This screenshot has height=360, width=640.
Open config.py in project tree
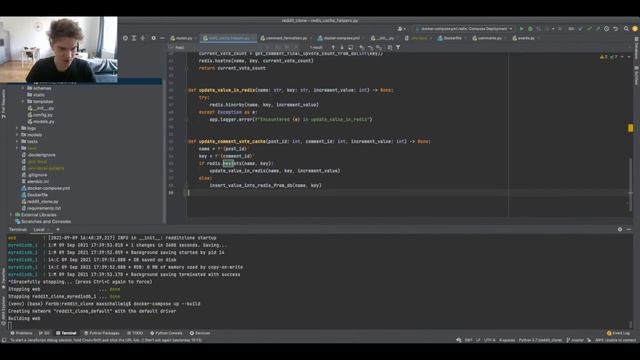point(41,115)
